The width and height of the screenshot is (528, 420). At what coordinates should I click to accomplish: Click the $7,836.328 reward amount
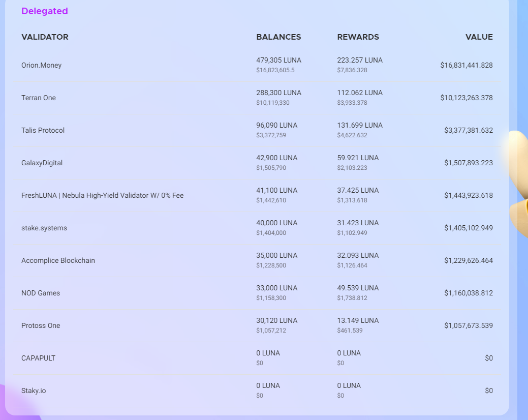(352, 70)
